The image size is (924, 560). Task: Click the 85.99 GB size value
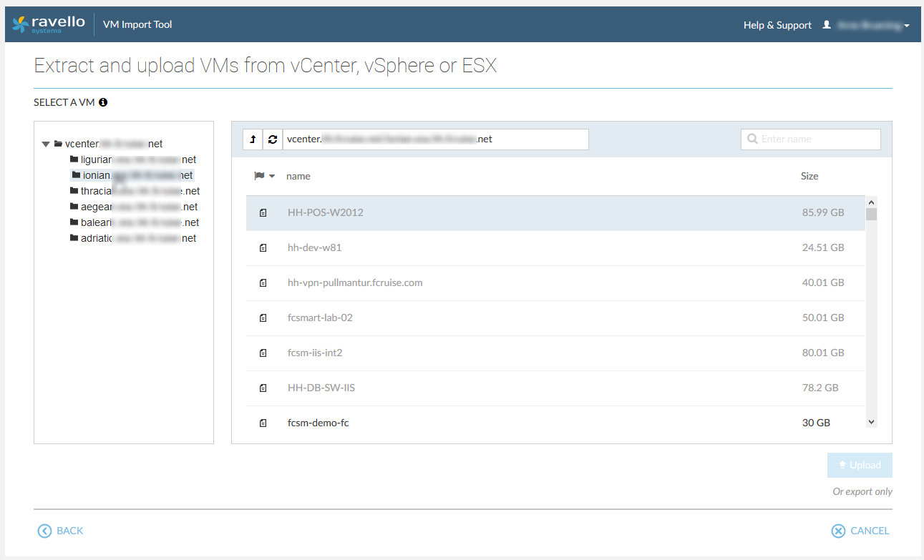(x=823, y=213)
